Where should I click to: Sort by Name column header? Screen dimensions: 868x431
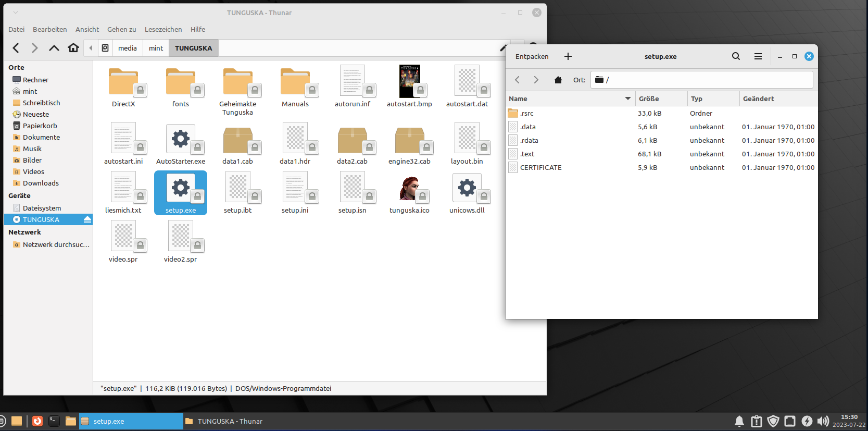570,98
